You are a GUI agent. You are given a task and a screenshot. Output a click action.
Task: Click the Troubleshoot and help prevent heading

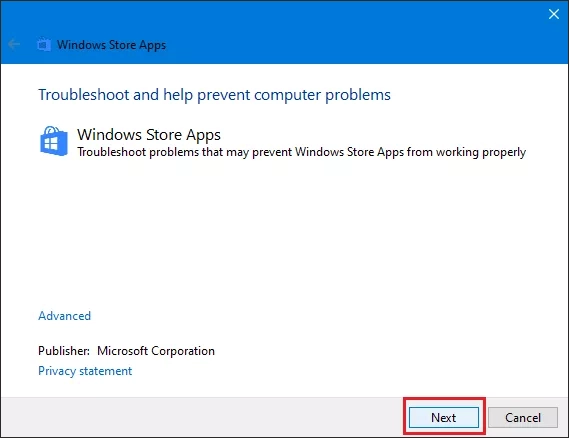(214, 95)
